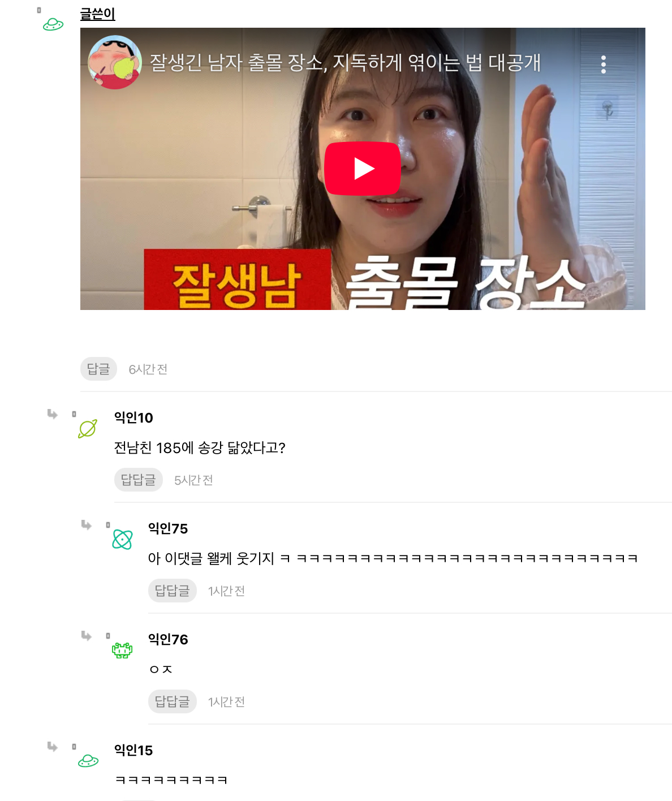Click the atom avatar icon of 익인75
The width and height of the screenshot is (672, 801).
(x=122, y=540)
